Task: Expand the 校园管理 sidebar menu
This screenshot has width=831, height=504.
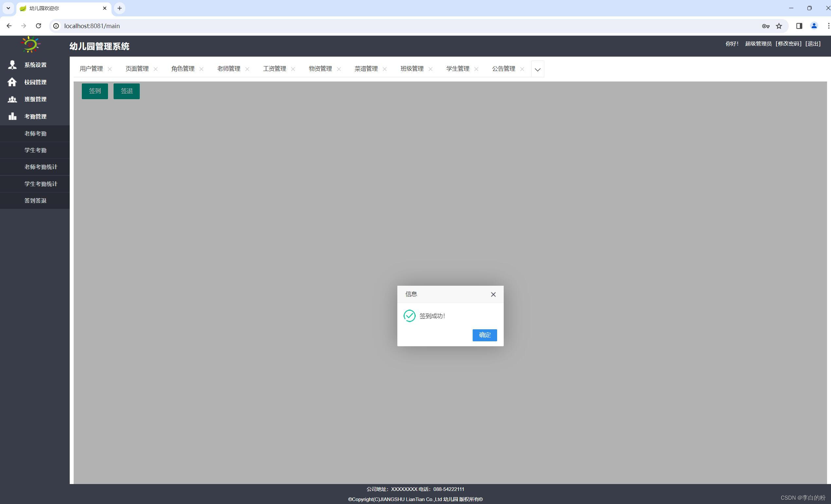Action: click(35, 82)
